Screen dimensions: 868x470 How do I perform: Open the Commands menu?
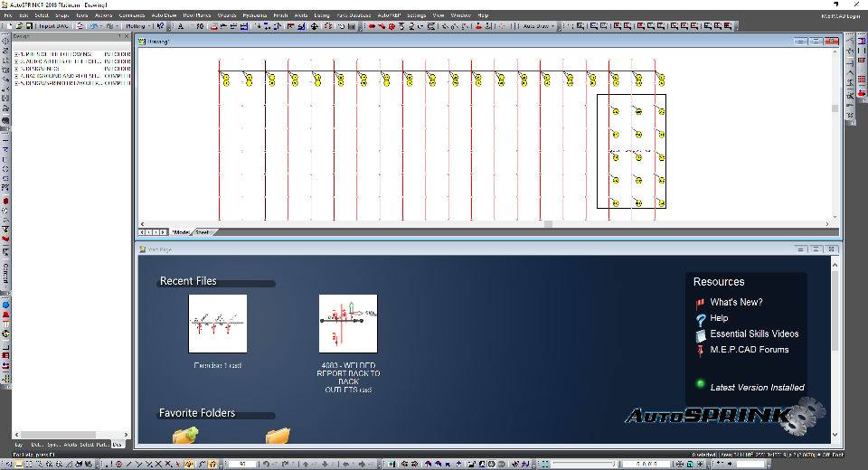click(x=132, y=15)
